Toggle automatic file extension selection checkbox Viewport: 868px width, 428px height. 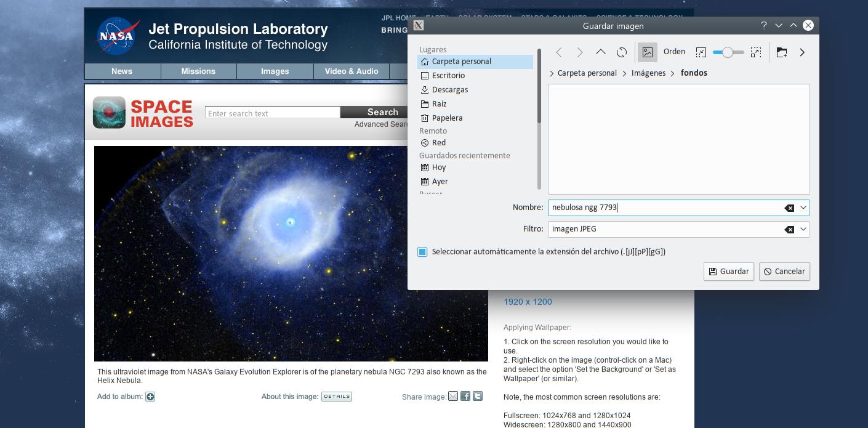[x=422, y=252]
